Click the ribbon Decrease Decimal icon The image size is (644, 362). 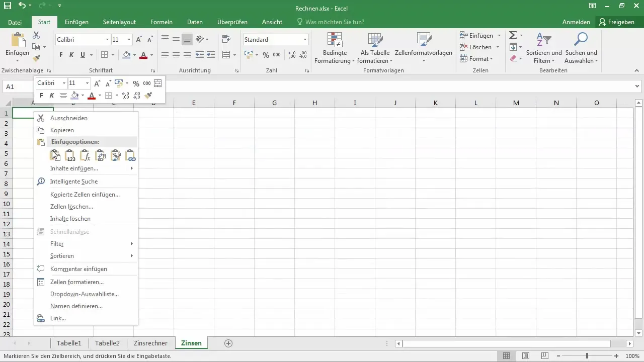[x=303, y=55]
